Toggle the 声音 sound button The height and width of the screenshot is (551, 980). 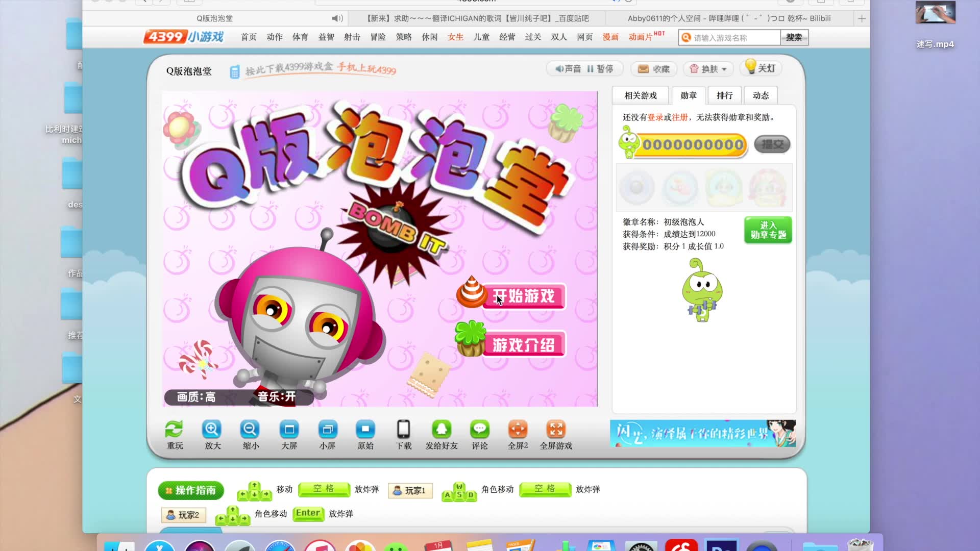(x=568, y=69)
